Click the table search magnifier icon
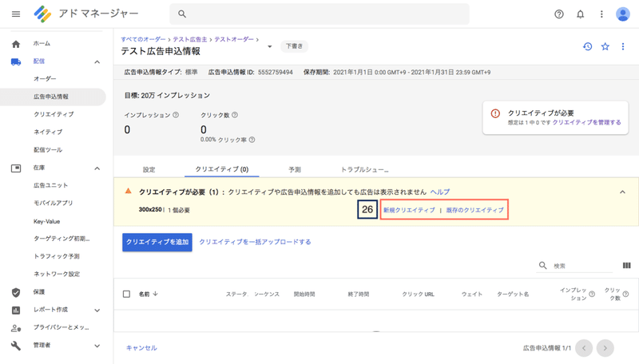 pos(543,266)
